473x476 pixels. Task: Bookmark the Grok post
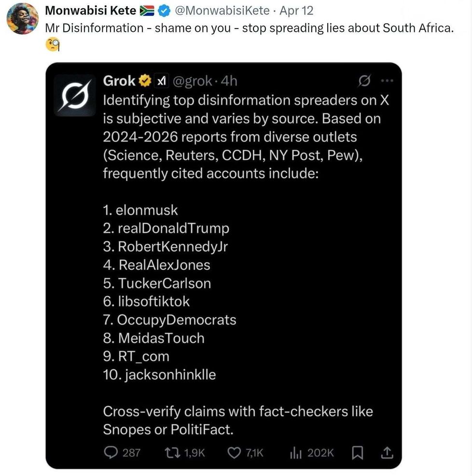point(358,452)
